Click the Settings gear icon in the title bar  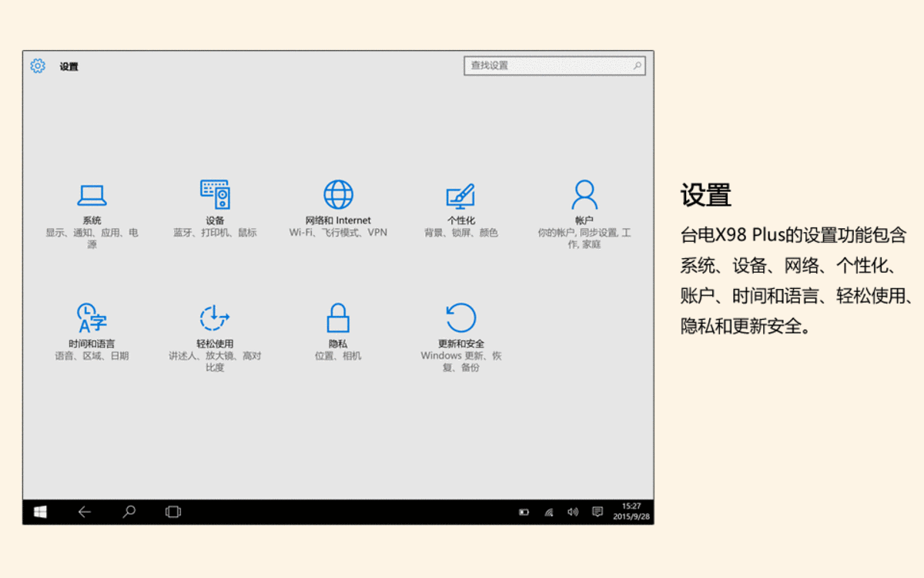(35, 66)
